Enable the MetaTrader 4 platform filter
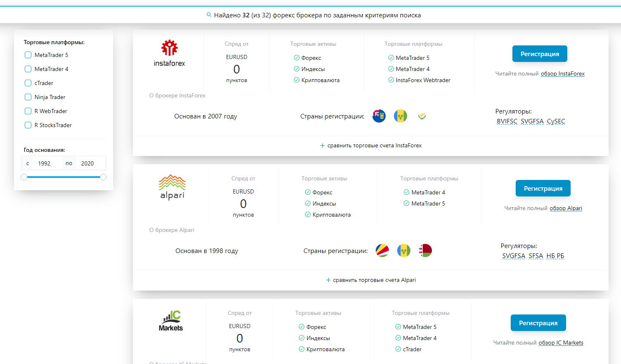Viewport: 621px width, 364px height. (x=28, y=69)
